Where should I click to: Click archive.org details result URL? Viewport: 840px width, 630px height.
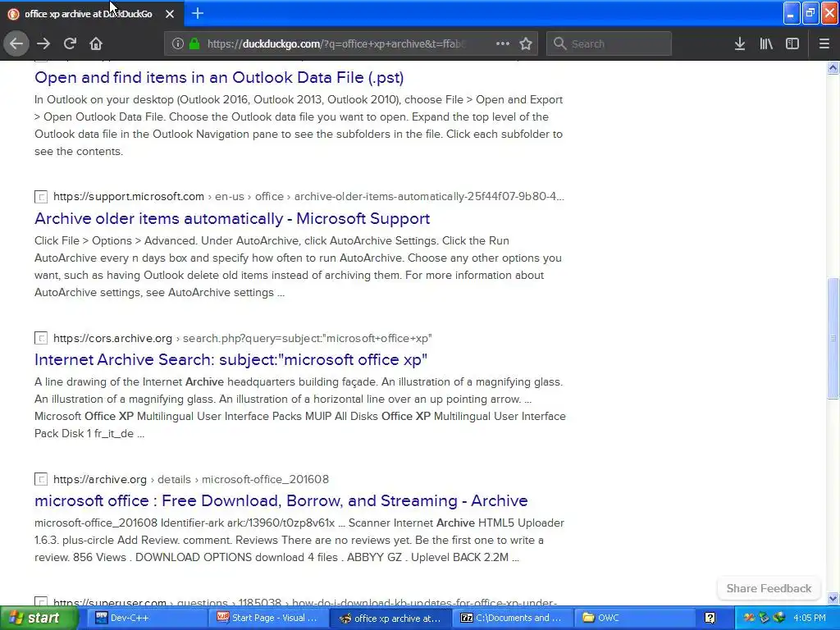[190, 479]
